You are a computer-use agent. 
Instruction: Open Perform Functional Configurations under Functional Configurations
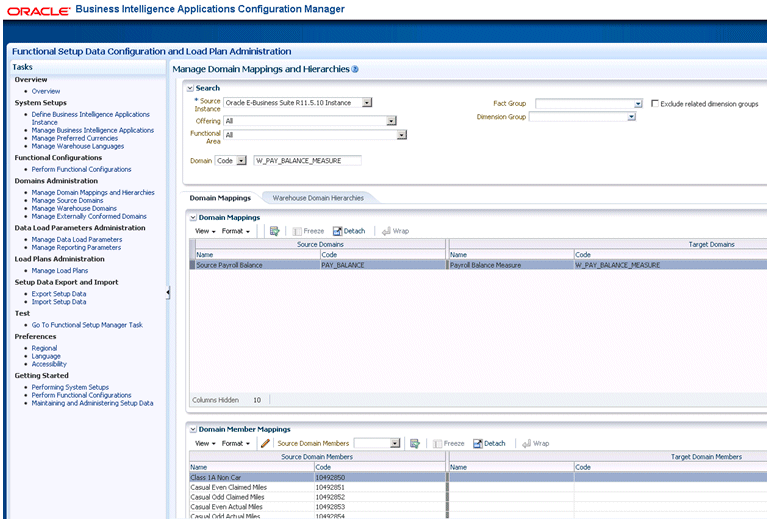81,169
